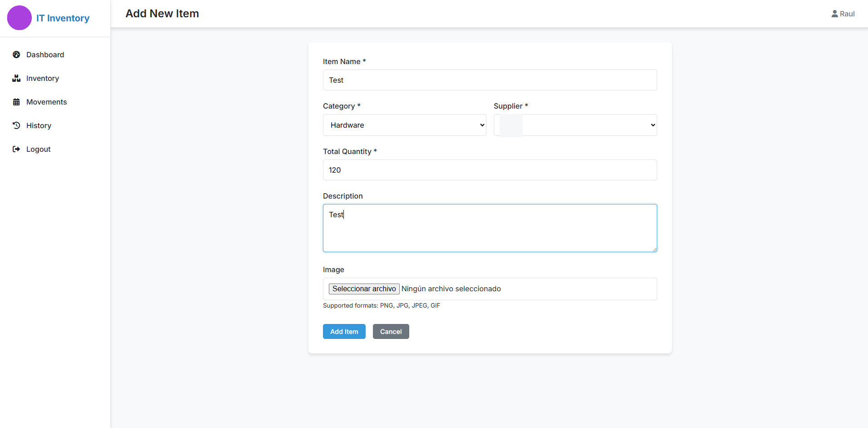Click the Description label

(343, 196)
